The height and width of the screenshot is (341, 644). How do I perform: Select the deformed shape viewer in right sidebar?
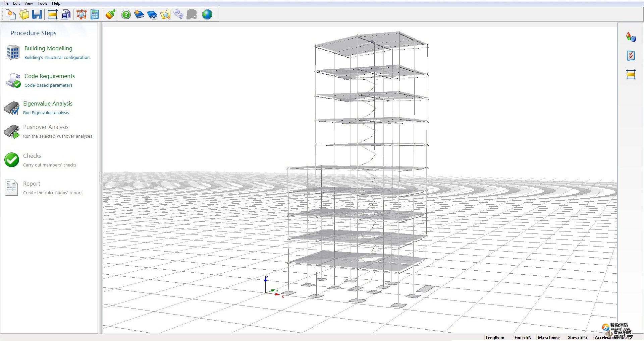pos(631,37)
